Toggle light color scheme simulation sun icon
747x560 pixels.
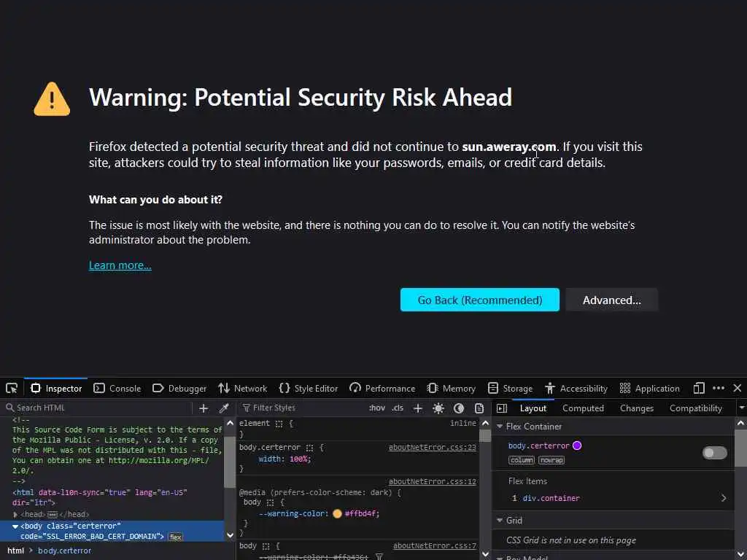tap(438, 408)
